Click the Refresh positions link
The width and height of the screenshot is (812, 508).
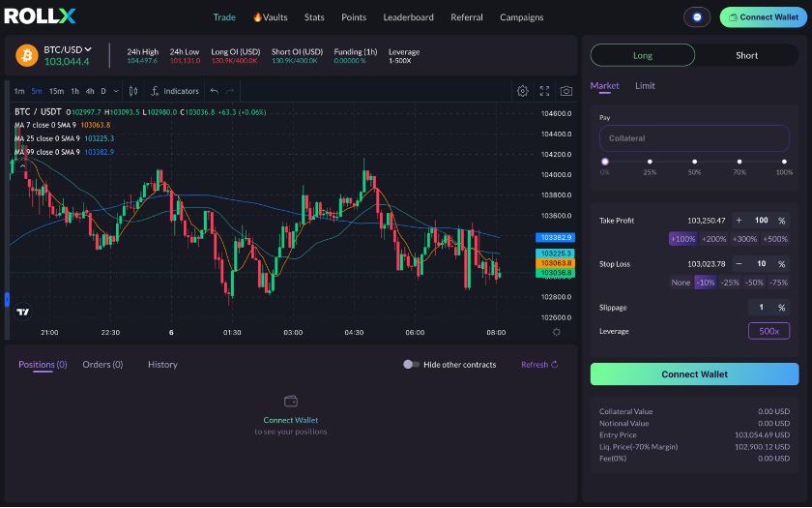pyautogui.click(x=539, y=365)
